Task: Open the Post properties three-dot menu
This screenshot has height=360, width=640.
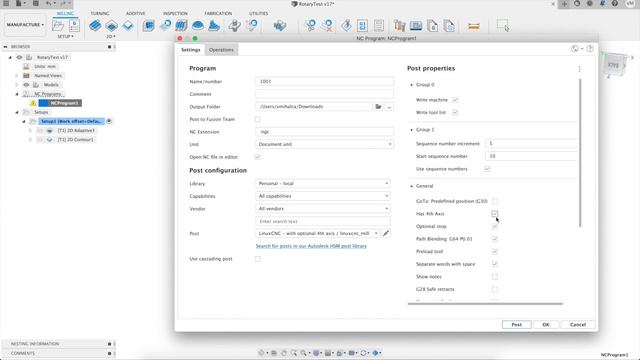Action: [x=579, y=69]
